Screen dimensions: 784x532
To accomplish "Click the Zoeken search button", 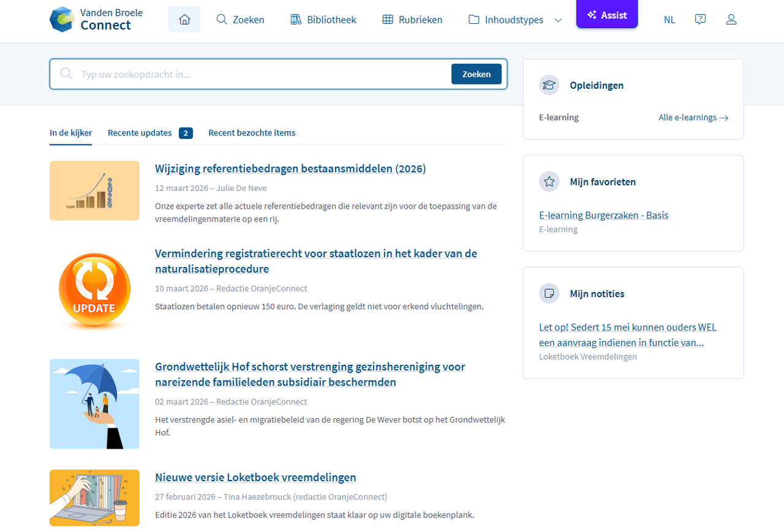I will (477, 73).
